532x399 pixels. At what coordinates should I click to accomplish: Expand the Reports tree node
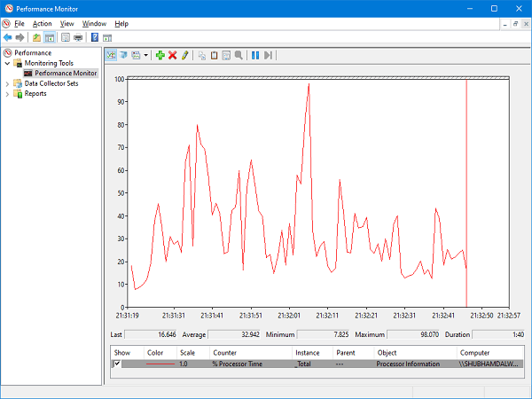click(8, 94)
